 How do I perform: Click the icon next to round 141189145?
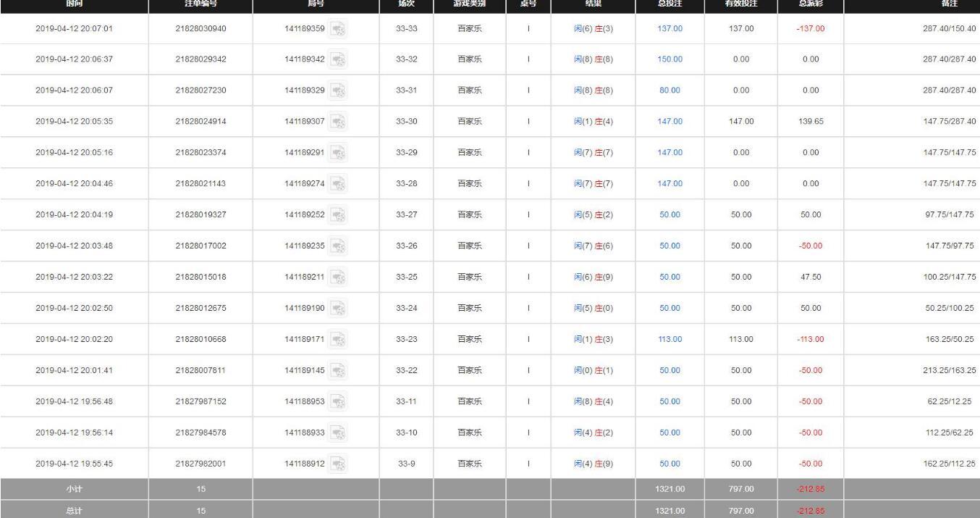(338, 370)
